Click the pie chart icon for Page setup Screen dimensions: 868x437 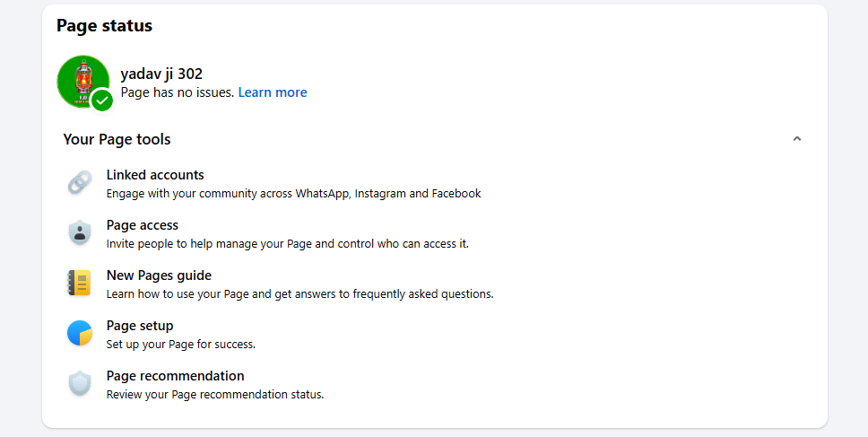(x=80, y=334)
